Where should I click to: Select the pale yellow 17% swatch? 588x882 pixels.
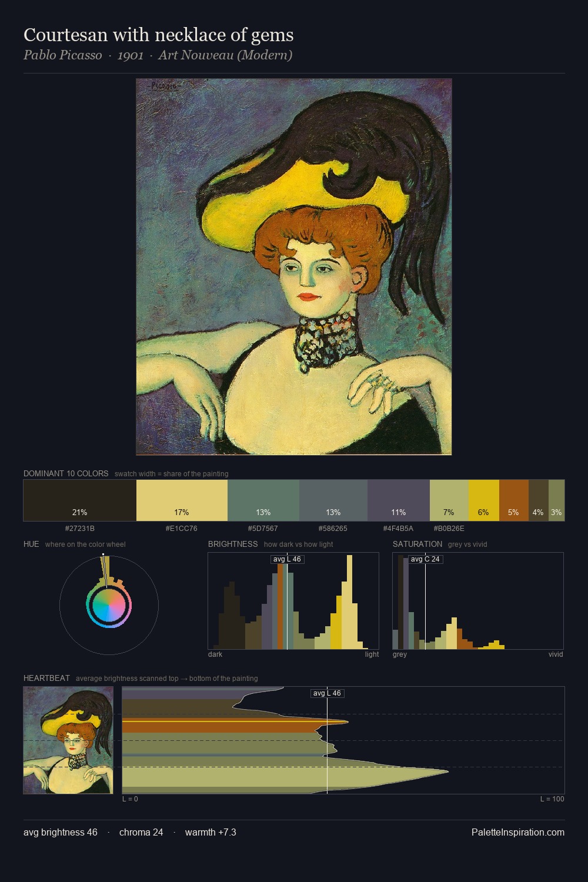coord(182,500)
